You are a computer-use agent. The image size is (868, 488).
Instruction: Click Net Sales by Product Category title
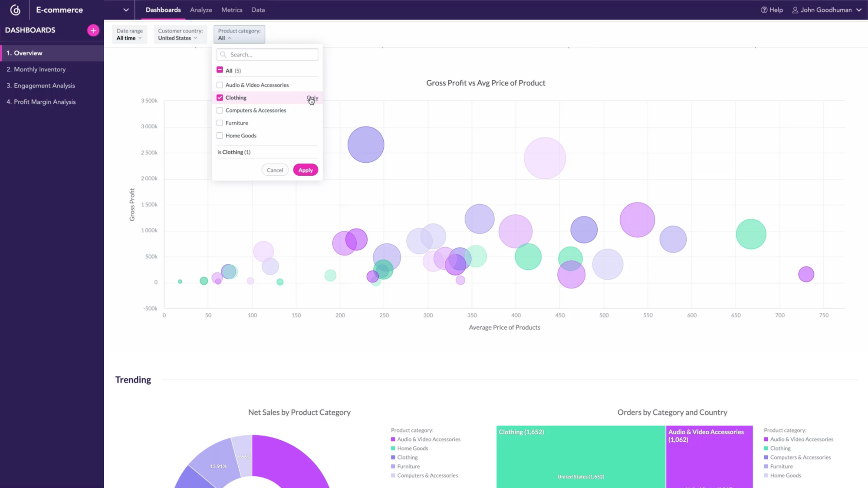(x=299, y=412)
